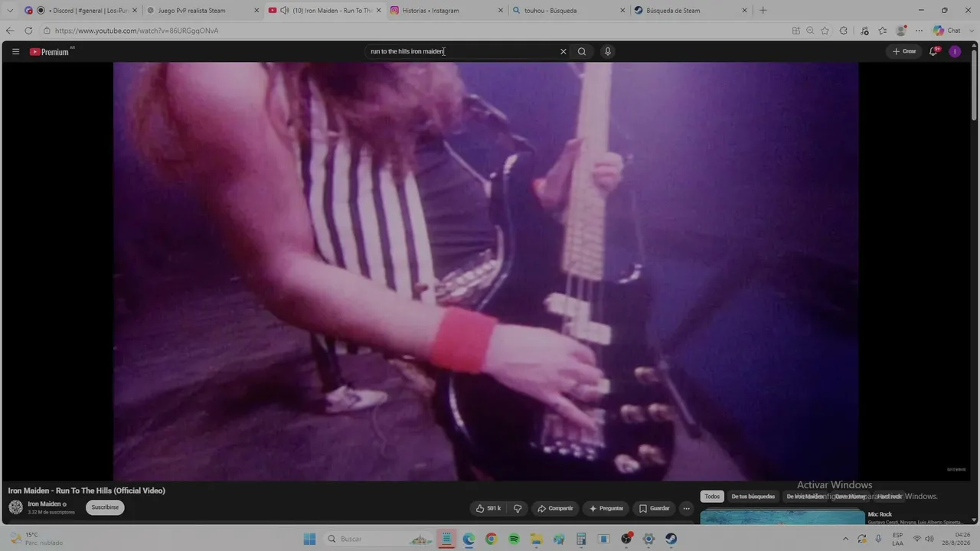Reload the current page
Image resolution: width=980 pixels, height=551 pixels.
[28, 31]
